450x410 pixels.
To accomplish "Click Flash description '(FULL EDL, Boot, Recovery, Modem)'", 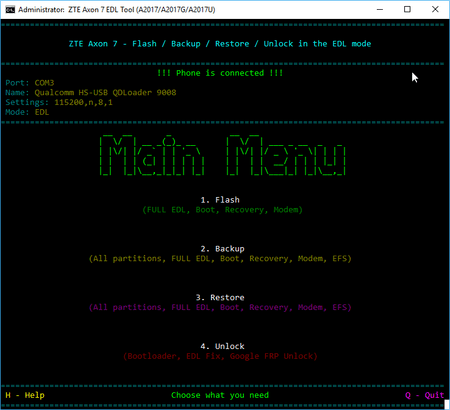I will 222,210.
